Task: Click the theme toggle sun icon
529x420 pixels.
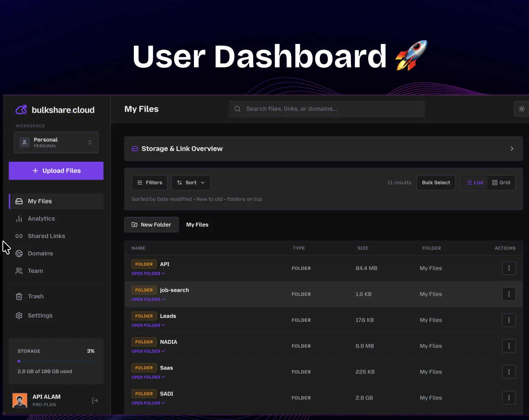Action: click(x=521, y=109)
